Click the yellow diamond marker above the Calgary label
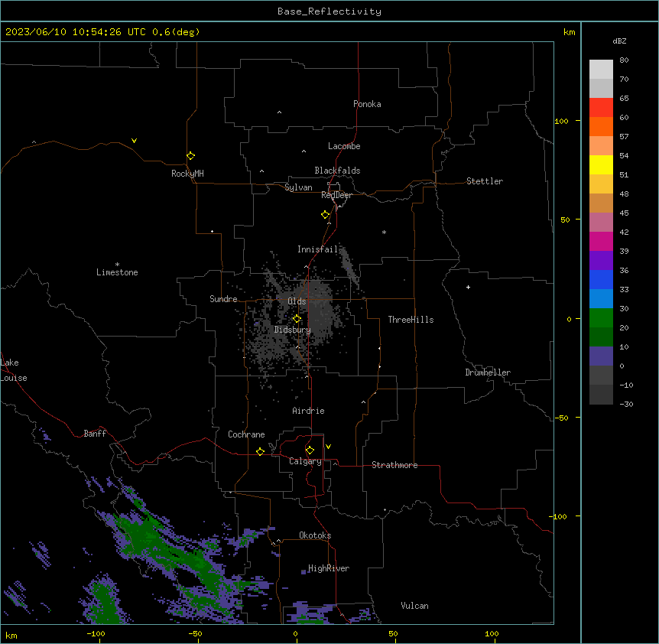Image resolution: width=659 pixels, height=644 pixels. coord(310,450)
